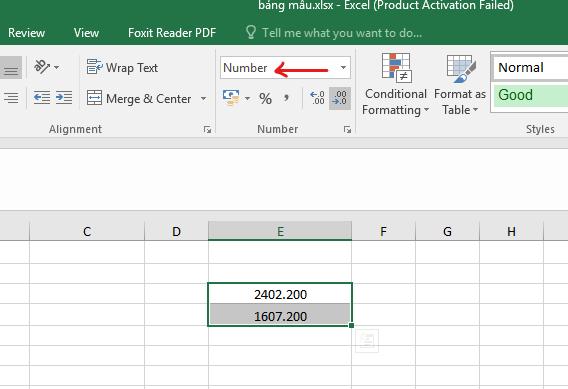The width and height of the screenshot is (568, 389).
Task: Select column F header
Action: coord(383,231)
